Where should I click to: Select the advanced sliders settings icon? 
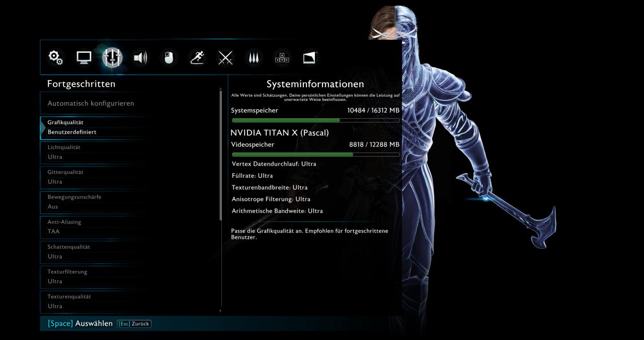point(112,57)
